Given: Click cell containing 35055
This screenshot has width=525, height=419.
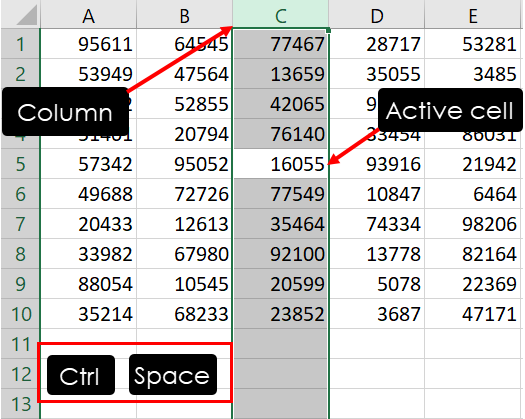Looking at the screenshot, I should pos(377,74).
